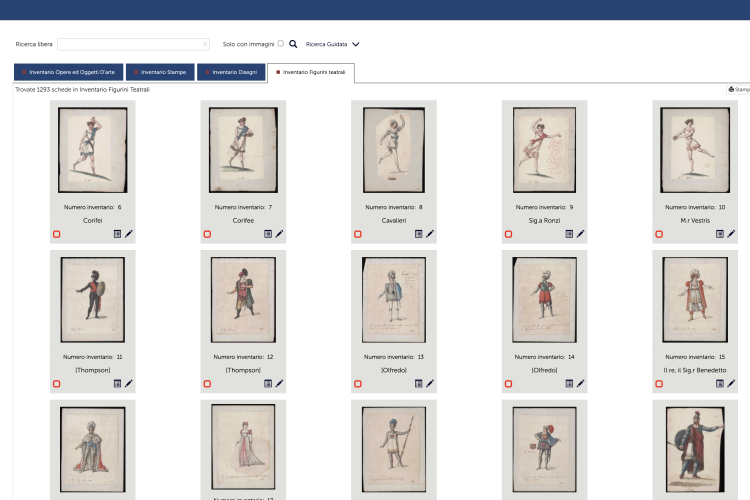Open the M.r Vestris title link
The image size is (750, 500).
coord(695,221)
